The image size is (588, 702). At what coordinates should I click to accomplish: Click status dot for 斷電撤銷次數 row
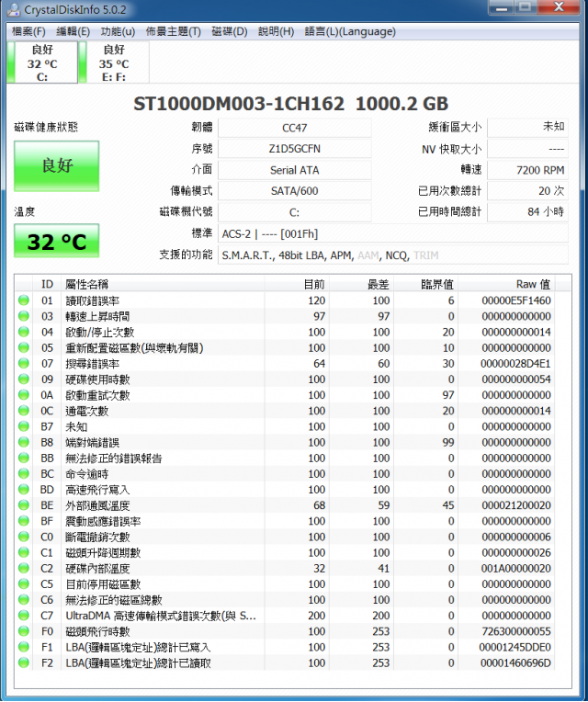pos(24,537)
